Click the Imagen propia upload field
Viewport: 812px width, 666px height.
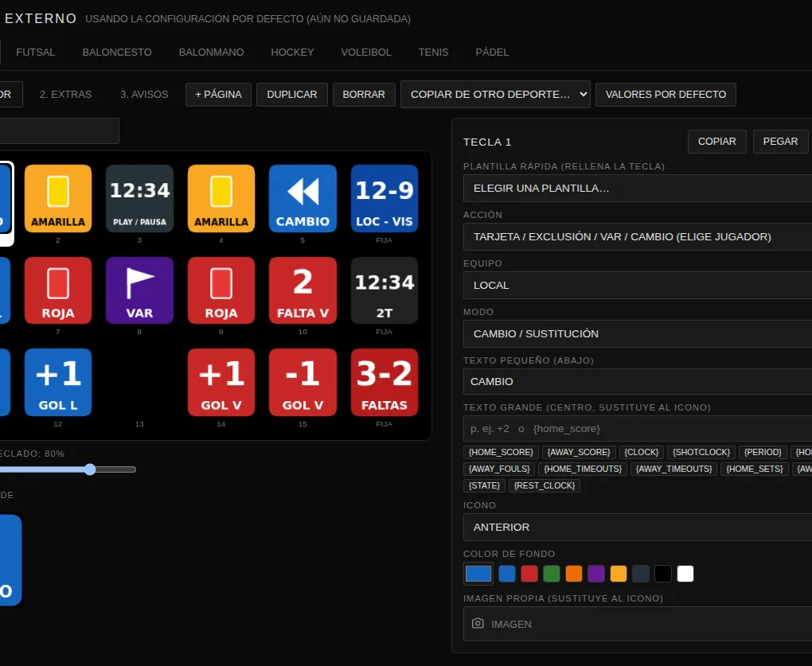[x=638, y=624]
